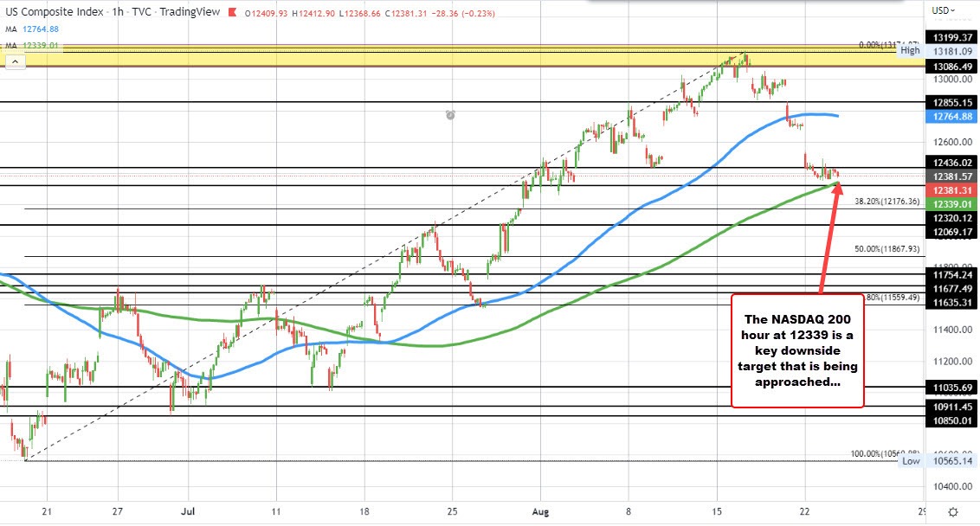This screenshot has width=980, height=526.
Task: Click the blue 12764.88 MA price tag
Action: [952, 116]
